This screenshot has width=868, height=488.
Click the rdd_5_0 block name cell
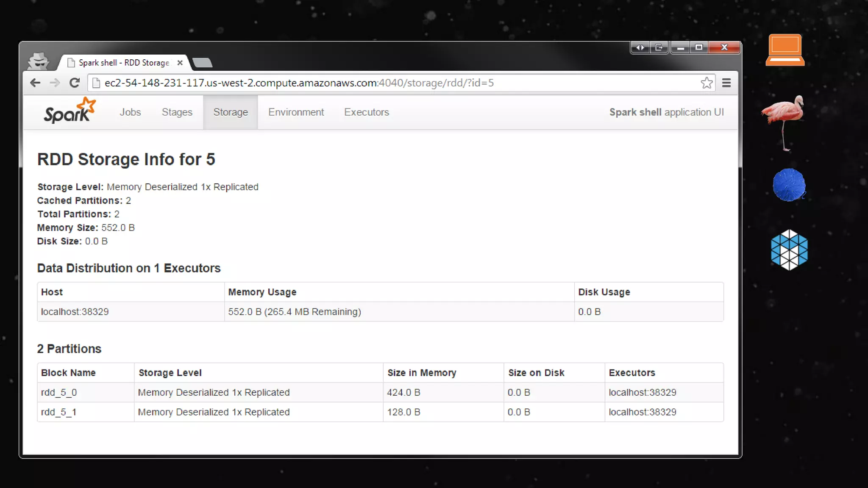[59, 393]
